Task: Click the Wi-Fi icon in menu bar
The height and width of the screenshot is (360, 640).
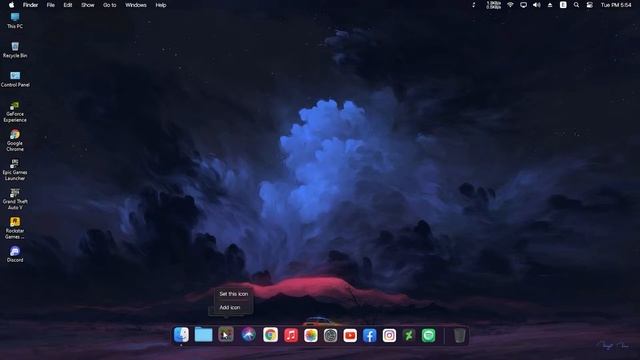Action: 510,5
